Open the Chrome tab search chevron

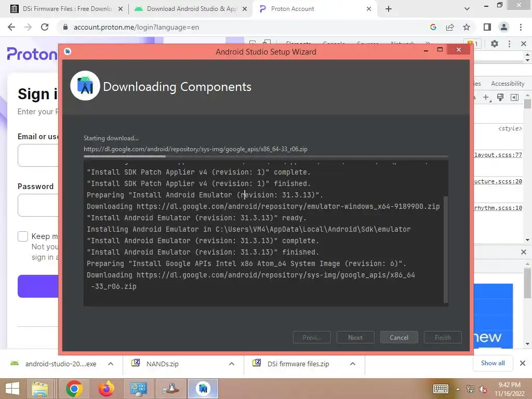467,9
